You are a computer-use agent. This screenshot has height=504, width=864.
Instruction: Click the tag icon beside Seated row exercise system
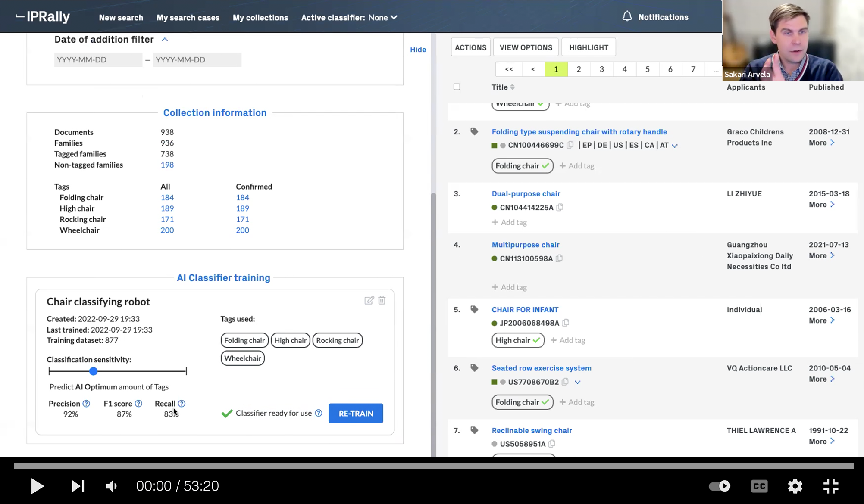pyautogui.click(x=475, y=368)
